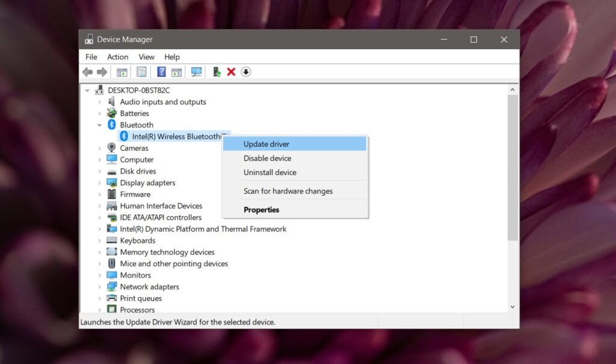Pick Uninstall device in context menu

tap(269, 172)
